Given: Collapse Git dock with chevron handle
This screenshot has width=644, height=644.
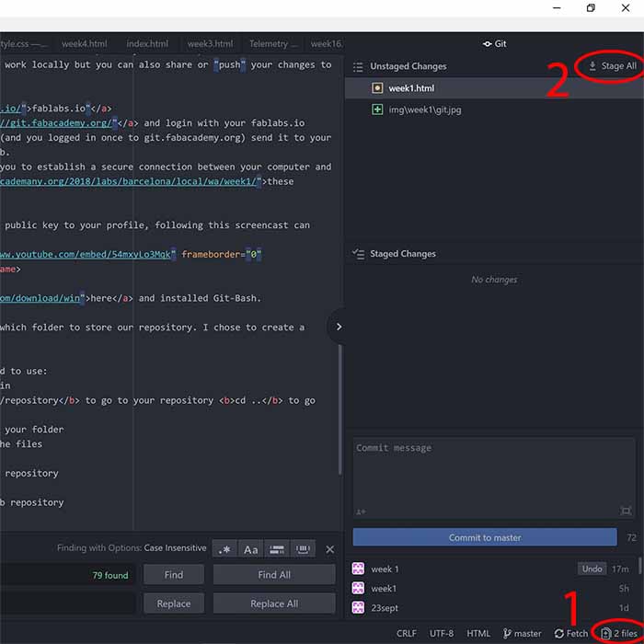Looking at the screenshot, I should tap(339, 327).
